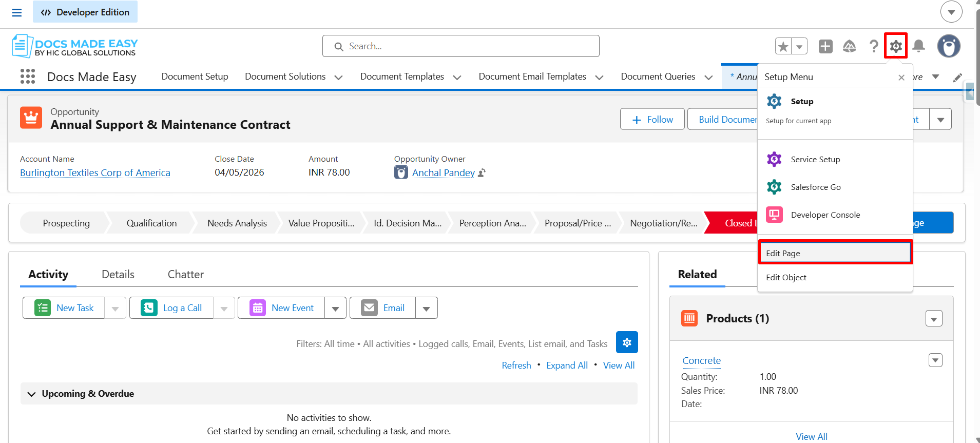980x443 pixels.
Task: Open the New Event dropdown arrow
Action: pos(335,308)
